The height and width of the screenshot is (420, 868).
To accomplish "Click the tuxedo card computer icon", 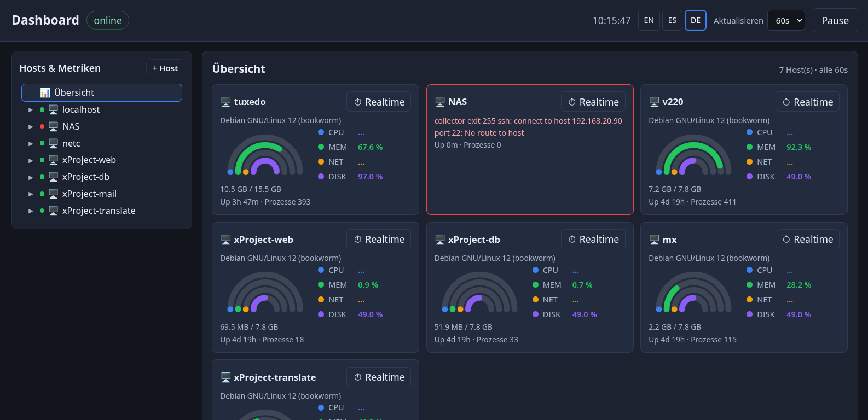I will coord(225,102).
